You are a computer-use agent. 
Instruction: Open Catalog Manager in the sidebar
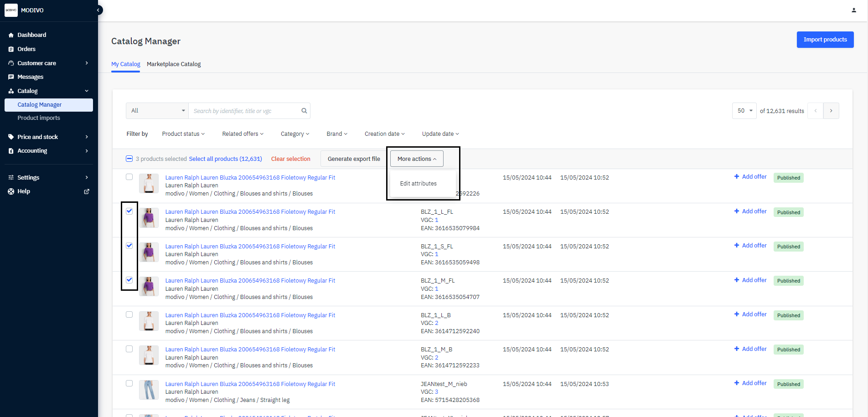coord(49,105)
